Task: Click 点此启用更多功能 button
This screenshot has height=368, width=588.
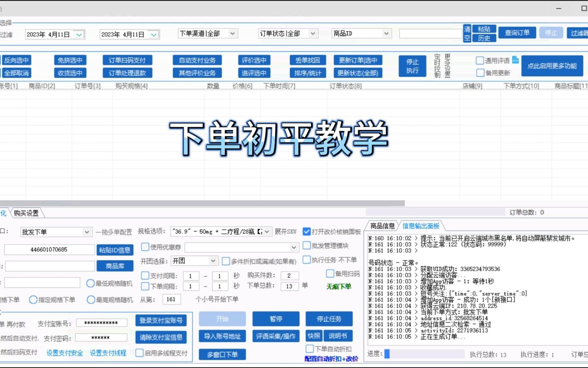Action: [552, 66]
